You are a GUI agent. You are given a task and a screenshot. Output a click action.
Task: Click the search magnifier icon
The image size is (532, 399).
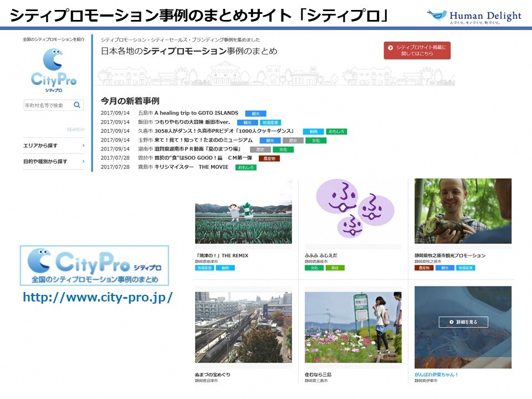[x=77, y=105]
